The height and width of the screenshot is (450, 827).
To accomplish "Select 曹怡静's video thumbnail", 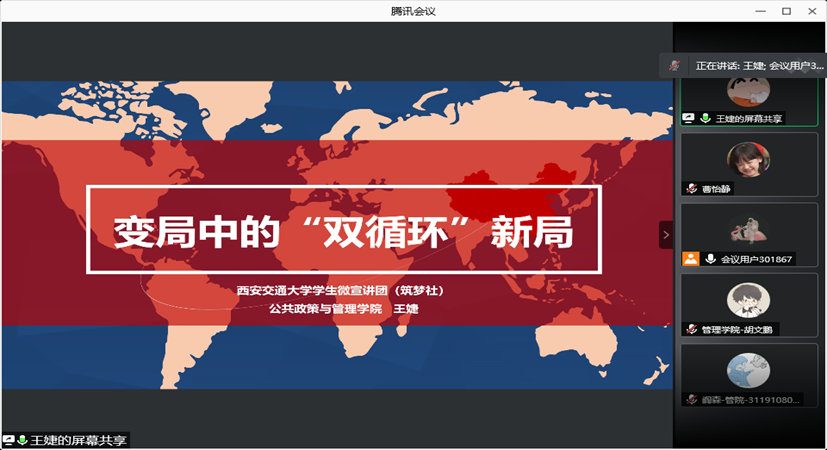I will coord(748,159).
